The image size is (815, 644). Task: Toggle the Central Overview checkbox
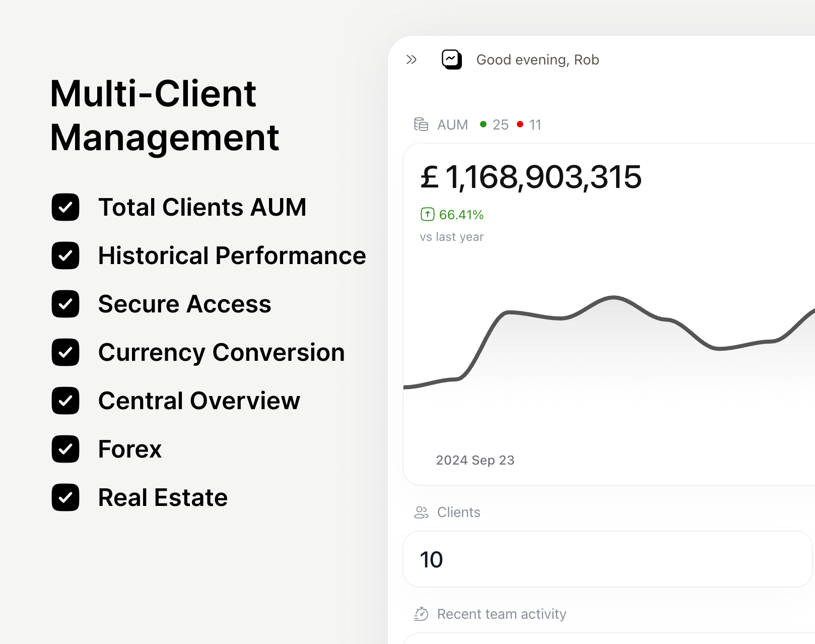(65, 401)
